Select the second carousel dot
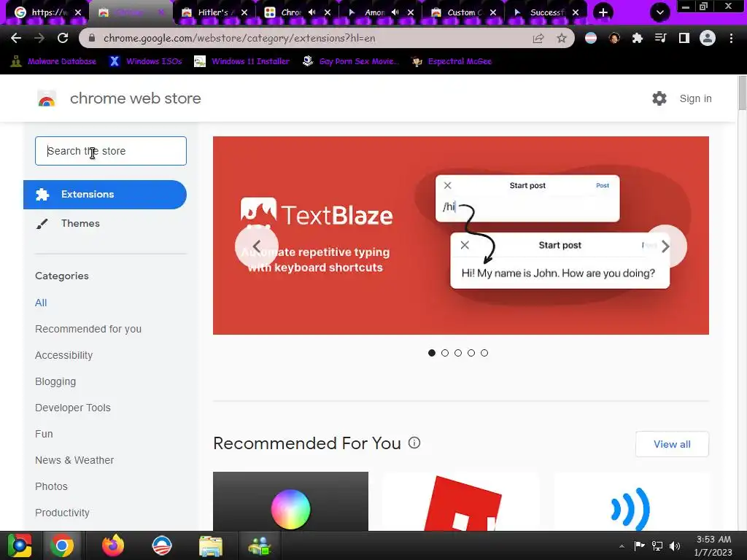Viewport: 747px width, 560px height. click(445, 353)
